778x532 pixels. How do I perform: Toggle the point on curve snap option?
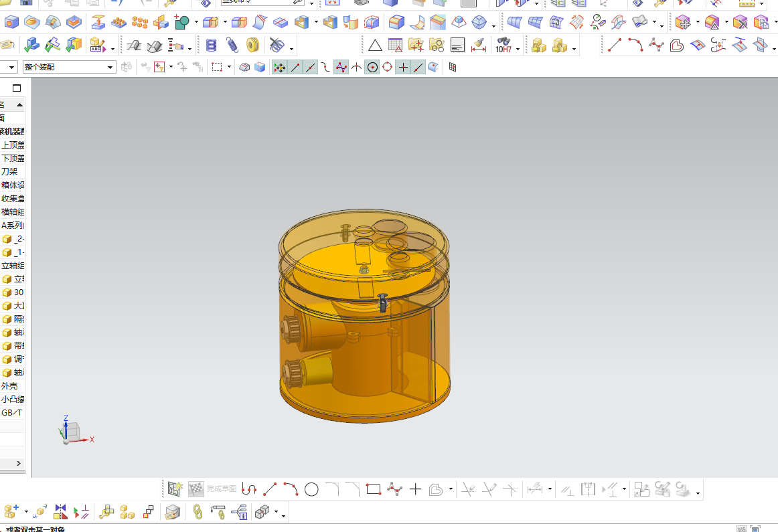tap(418, 68)
